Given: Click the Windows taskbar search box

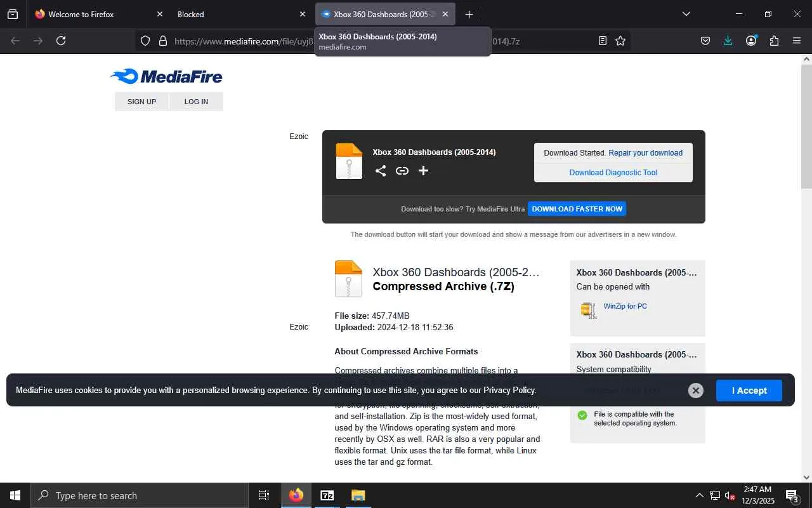Looking at the screenshot, I should pyautogui.click(x=140, y=495).
